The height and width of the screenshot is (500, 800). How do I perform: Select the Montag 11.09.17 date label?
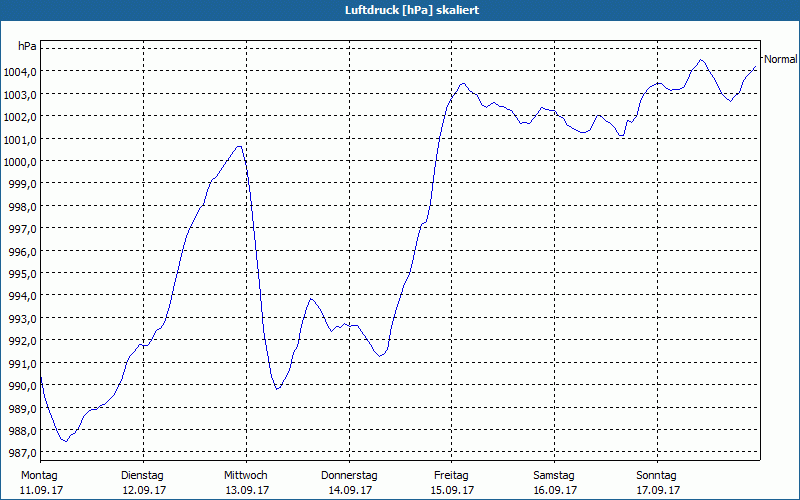pos(41,483)
